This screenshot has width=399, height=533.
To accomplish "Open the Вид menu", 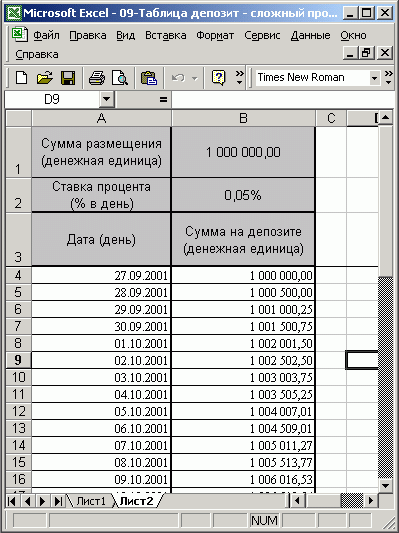I will (x=125, y=35).
